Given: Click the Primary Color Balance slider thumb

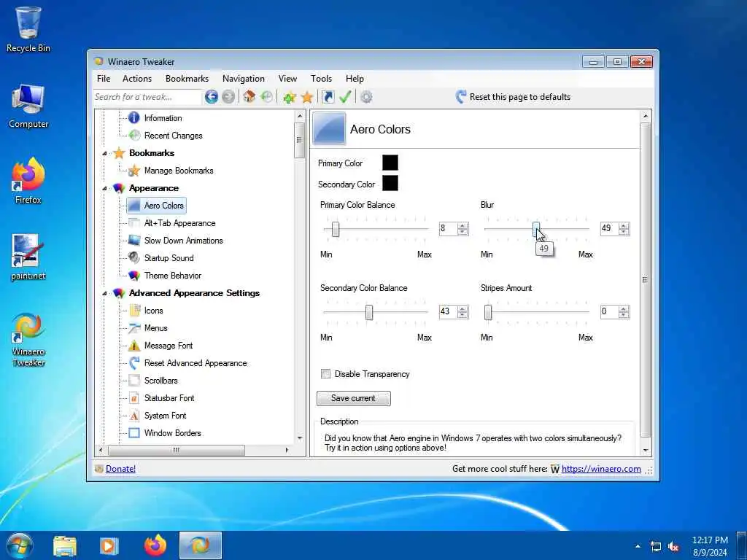Looking at the screenshot, I should 336,229.
